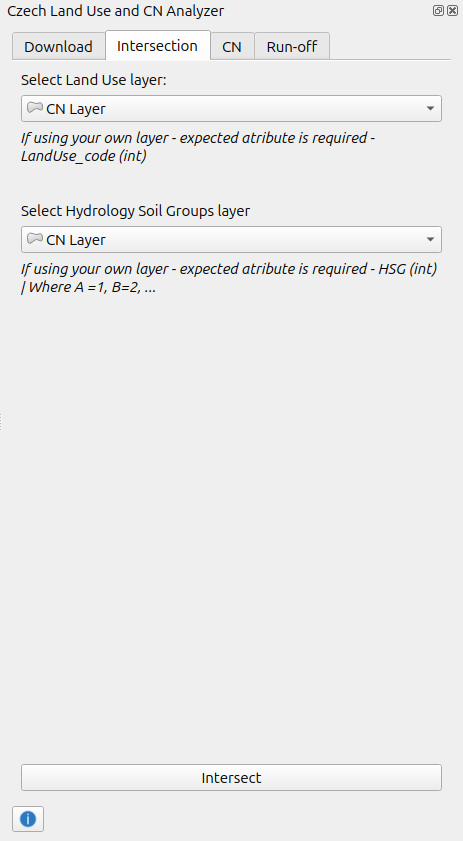The height and width of the screenshot is (841, 463).
Task: Open the CN tab
Action: point(232,47)
